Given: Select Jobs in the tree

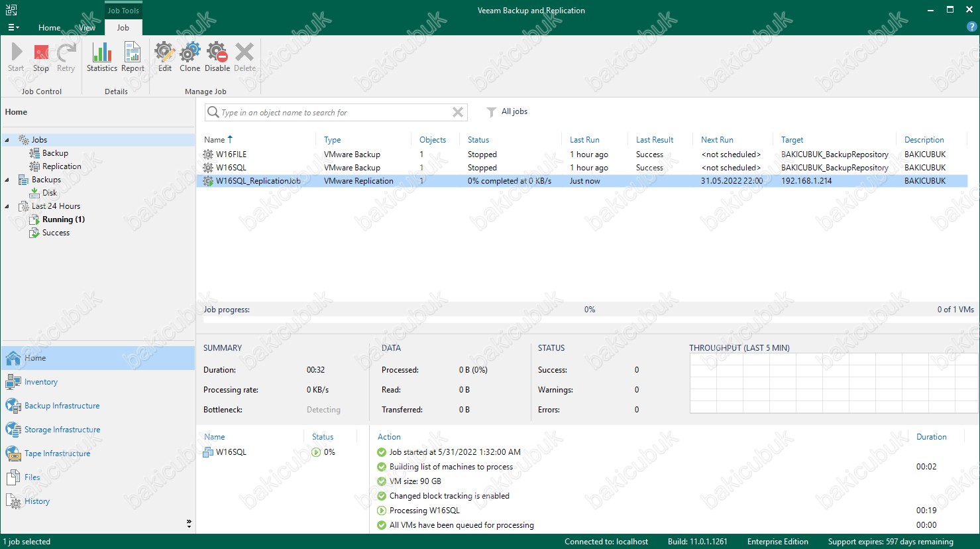Looking at the screenshot, I should tap(39, 140).
